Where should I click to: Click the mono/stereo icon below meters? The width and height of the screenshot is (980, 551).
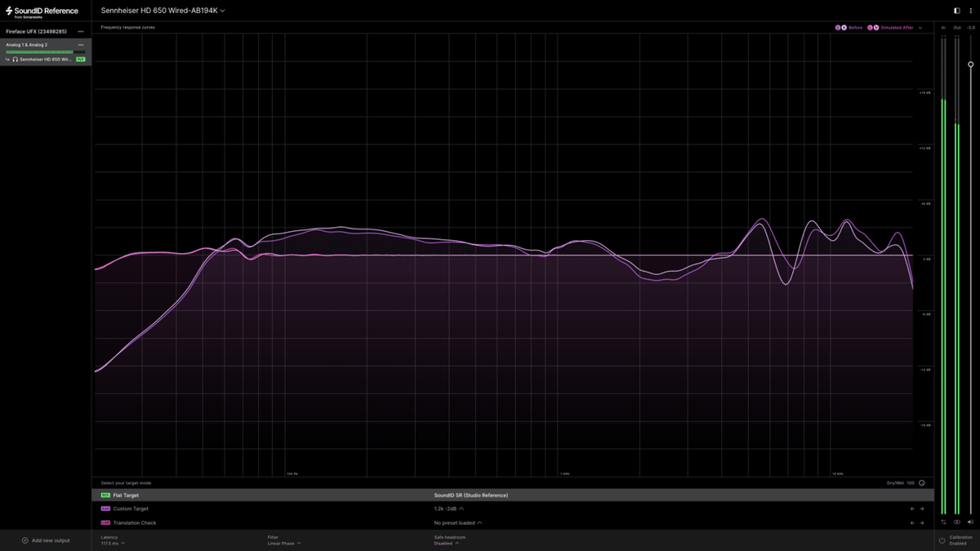tap(957, 522)
